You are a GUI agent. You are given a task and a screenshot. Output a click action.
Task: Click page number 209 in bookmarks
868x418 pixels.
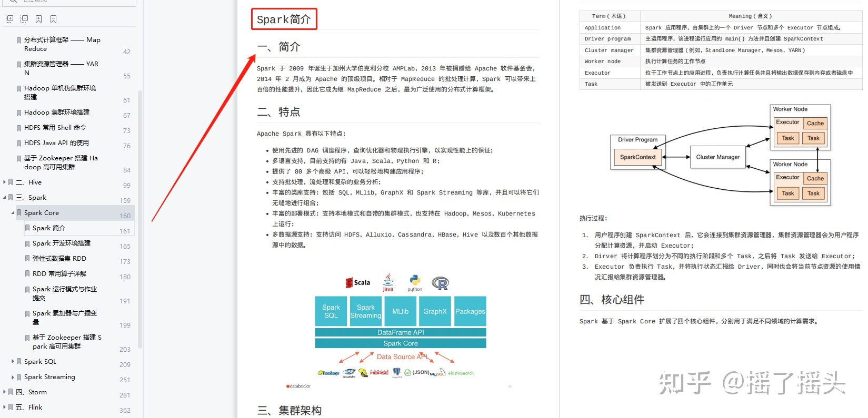(x=125, y=364)
